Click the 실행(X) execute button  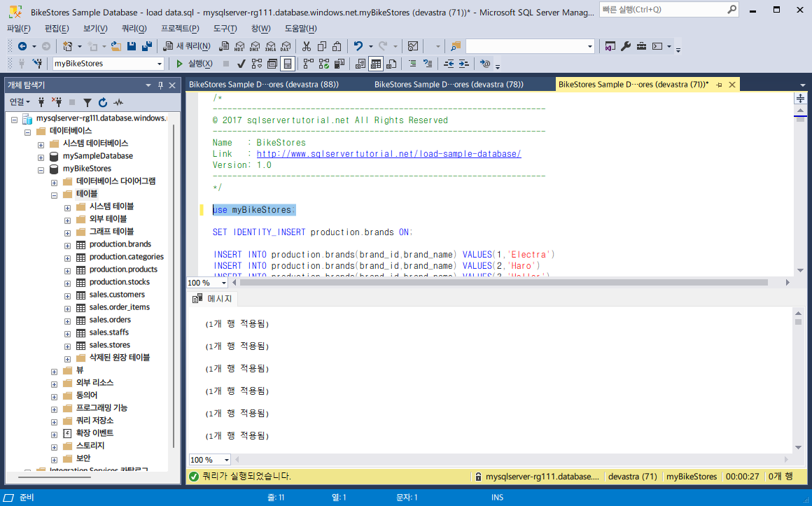[x=194, y=64]
